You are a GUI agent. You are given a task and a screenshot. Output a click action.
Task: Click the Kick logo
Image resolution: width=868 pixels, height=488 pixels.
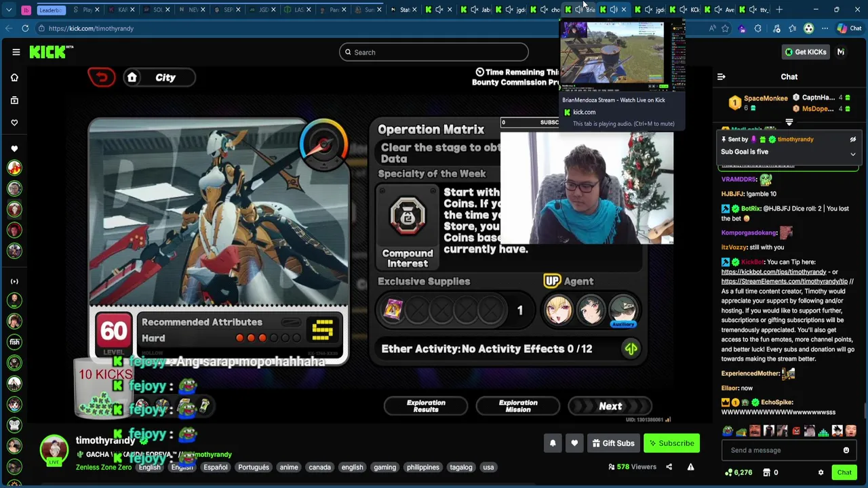pyautogui.click(x=51, y=52)
